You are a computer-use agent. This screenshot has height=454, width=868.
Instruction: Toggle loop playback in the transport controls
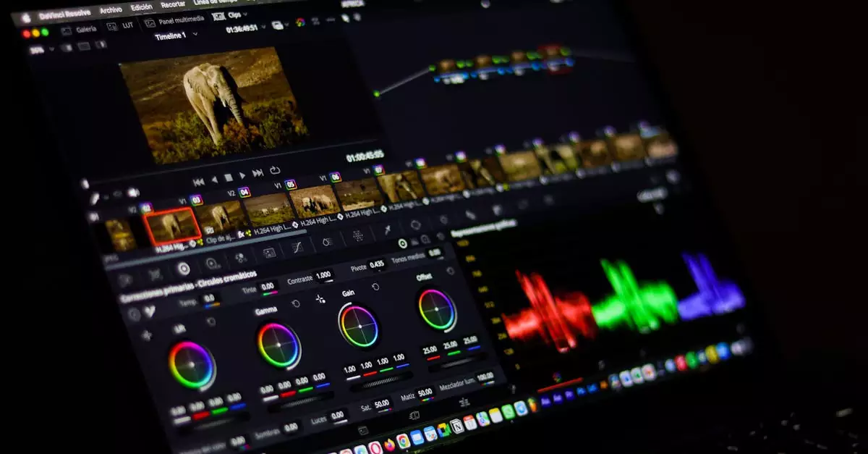[x=276, y=170]
